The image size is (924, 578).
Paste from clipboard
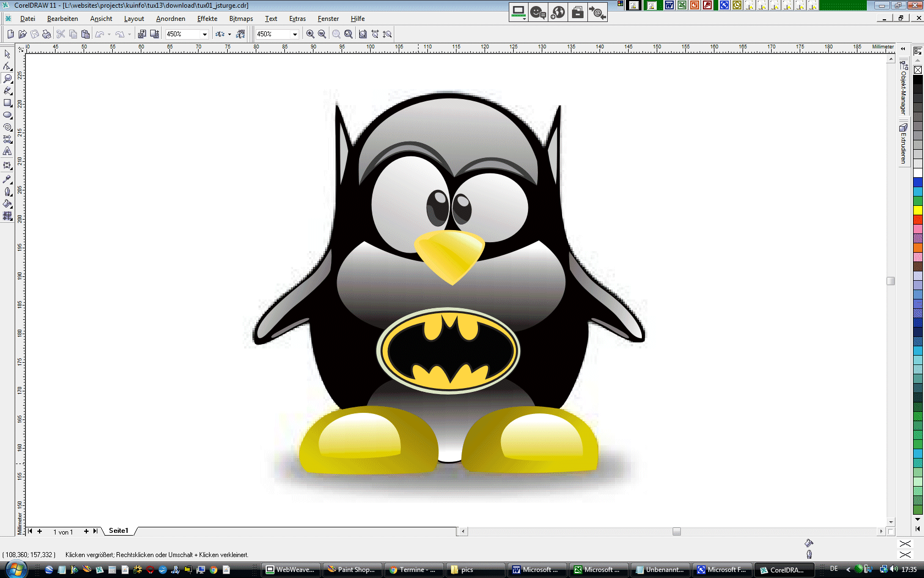(x=85, y=34)
